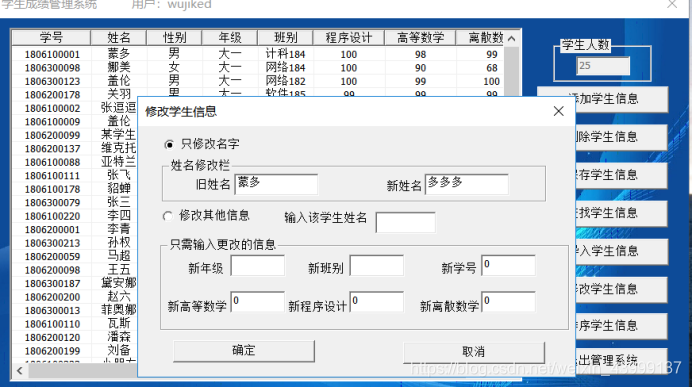Select student row 1806200001
The image size is (692, 387).
[x=75, y=229]
